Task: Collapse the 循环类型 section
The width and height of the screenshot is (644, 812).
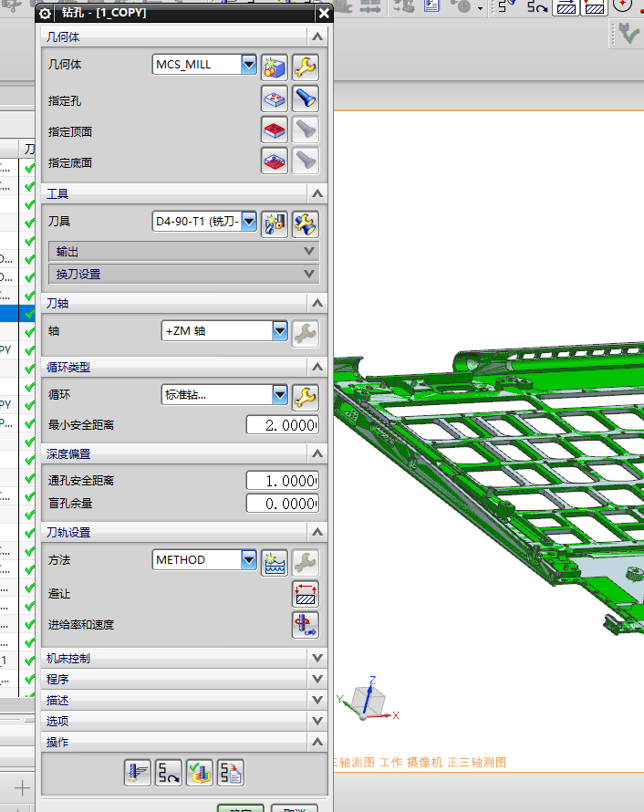Action: pos(317,367)
